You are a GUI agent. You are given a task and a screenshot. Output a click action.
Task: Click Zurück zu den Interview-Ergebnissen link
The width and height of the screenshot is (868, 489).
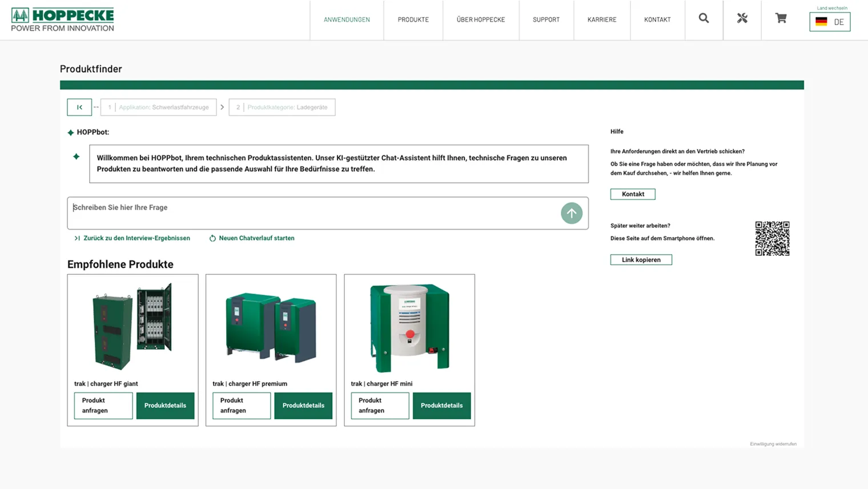[136, 238]
